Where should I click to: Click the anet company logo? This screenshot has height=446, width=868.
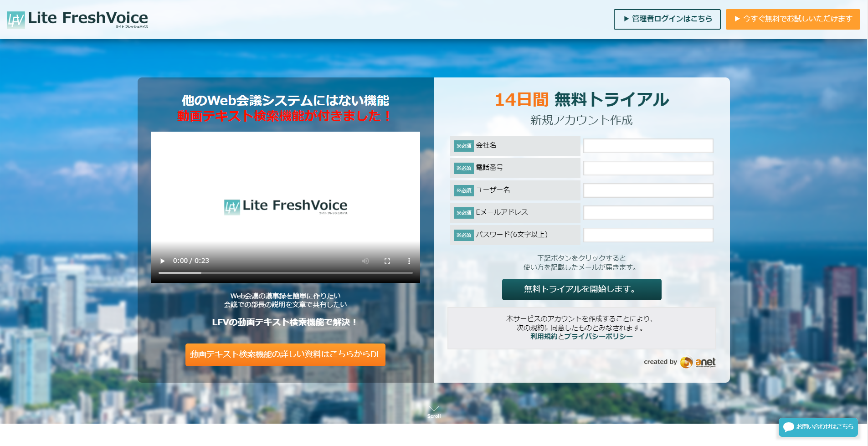[698, 362]
